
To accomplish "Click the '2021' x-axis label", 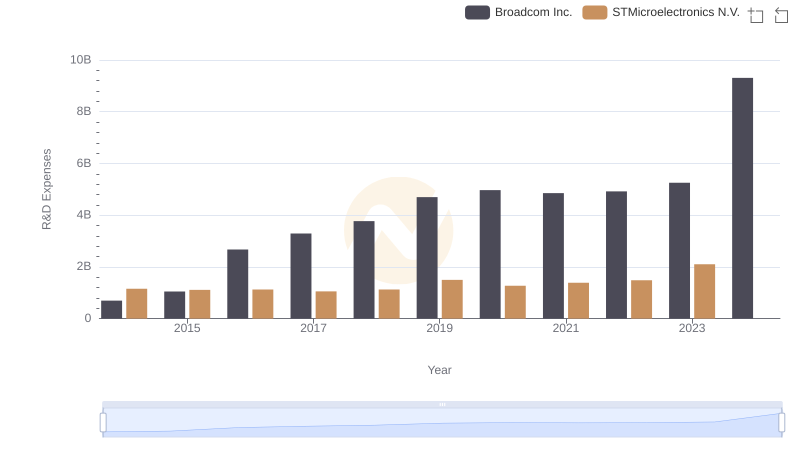I will pyautogui.click(x=566, y=328).
